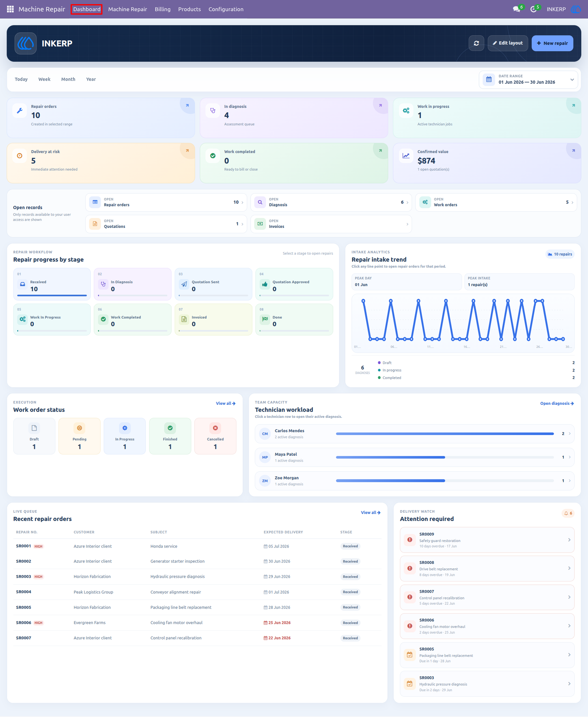
Task: Open Repair orders card arrow icon
Action: tap(187, 105)
